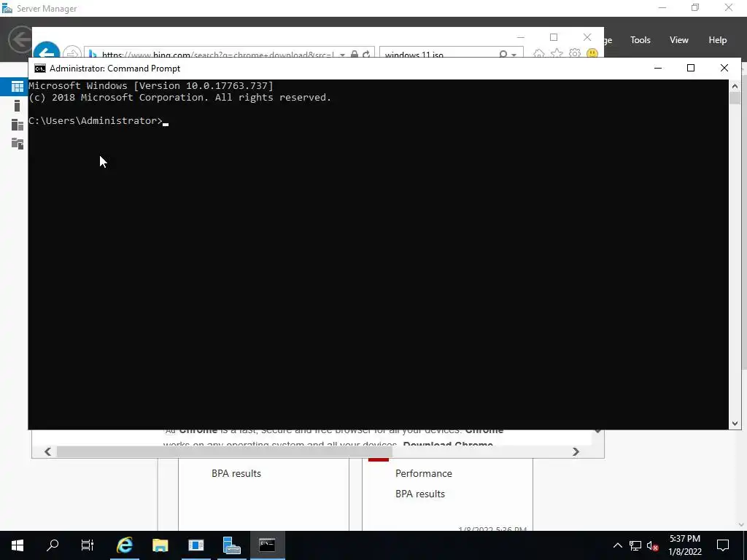Click Server Manager back navigation arrow
Viewport: 747px width, 560px height.
pyautogui.click(x=20, y=39)
